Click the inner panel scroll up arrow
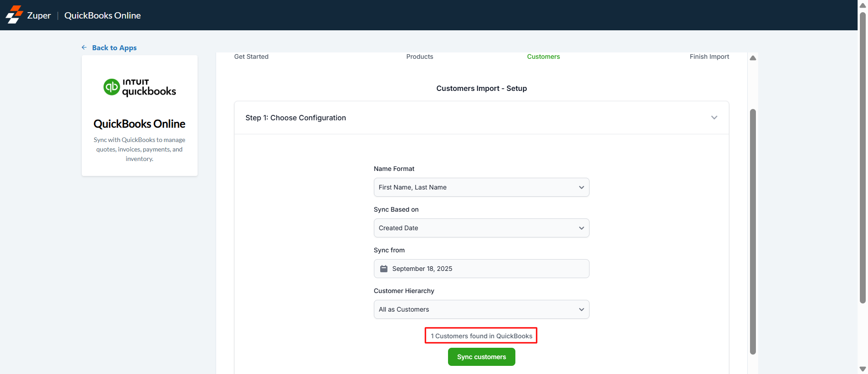 [753, 58]
